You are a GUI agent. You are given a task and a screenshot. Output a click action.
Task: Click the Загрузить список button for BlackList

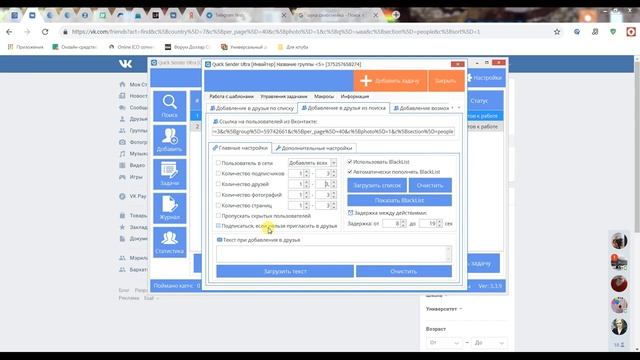(x=377, y=185)
